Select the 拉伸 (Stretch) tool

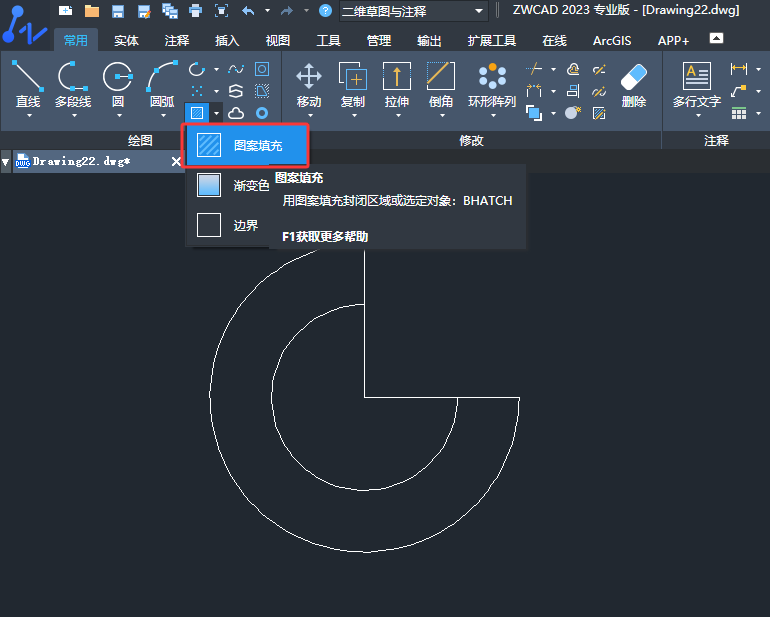(x=397, y=84)
